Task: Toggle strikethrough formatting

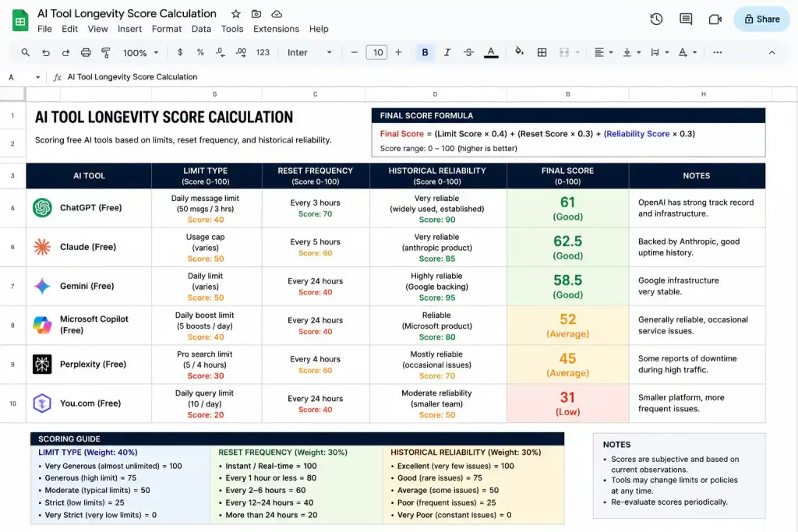Action: (x=468, y=52)
